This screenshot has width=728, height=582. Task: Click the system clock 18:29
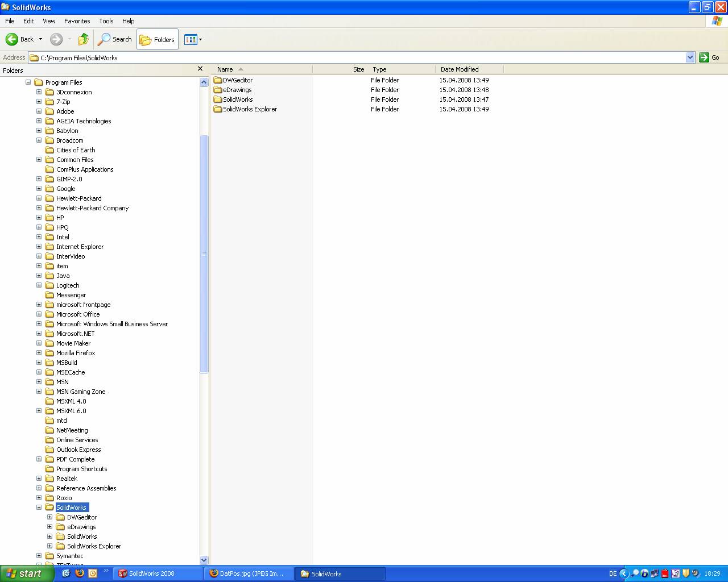712,573
